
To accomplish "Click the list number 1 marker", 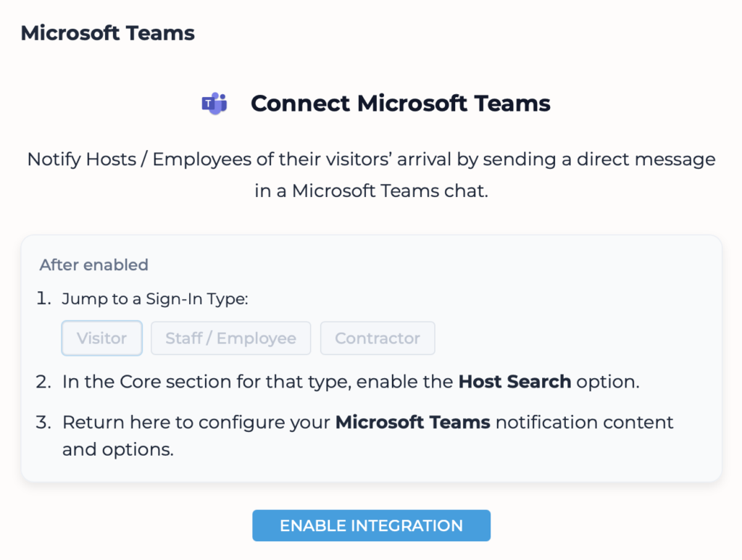I will (x=45, y=299).
